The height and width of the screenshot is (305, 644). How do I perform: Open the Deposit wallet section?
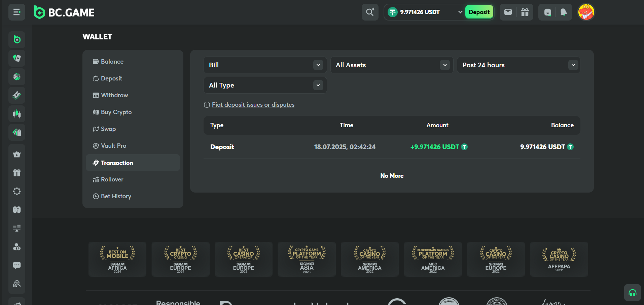click(133, 78)
